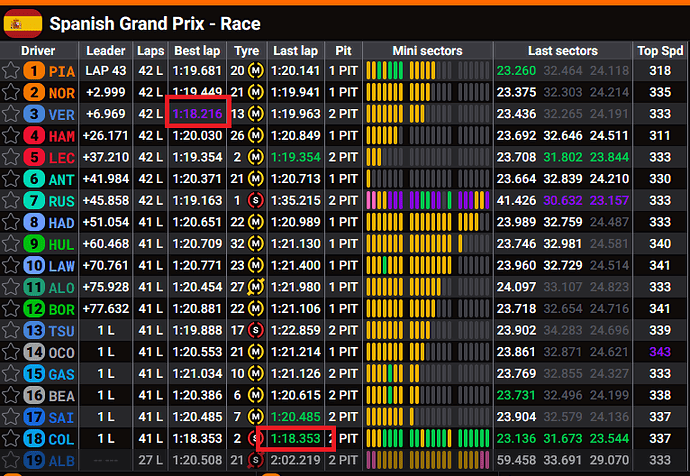
Task: Click position 3 badge for VER
Action: click(34, 114)
